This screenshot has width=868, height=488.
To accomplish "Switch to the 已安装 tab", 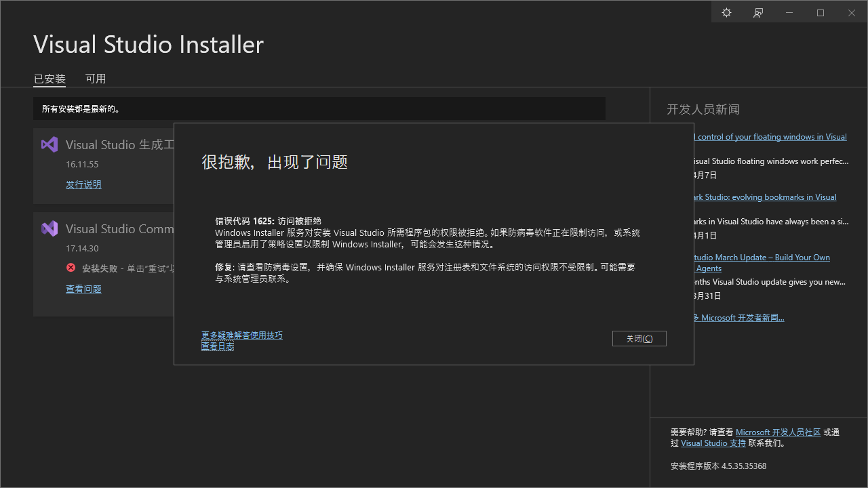I will pos(50,79).
